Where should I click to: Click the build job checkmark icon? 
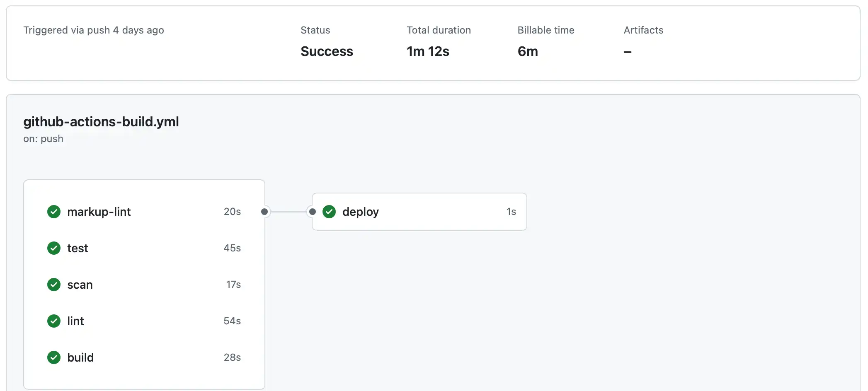coord(53,357)
